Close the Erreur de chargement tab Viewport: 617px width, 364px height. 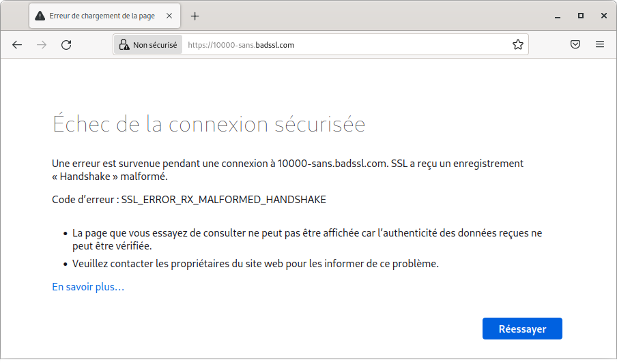(169, 16)
